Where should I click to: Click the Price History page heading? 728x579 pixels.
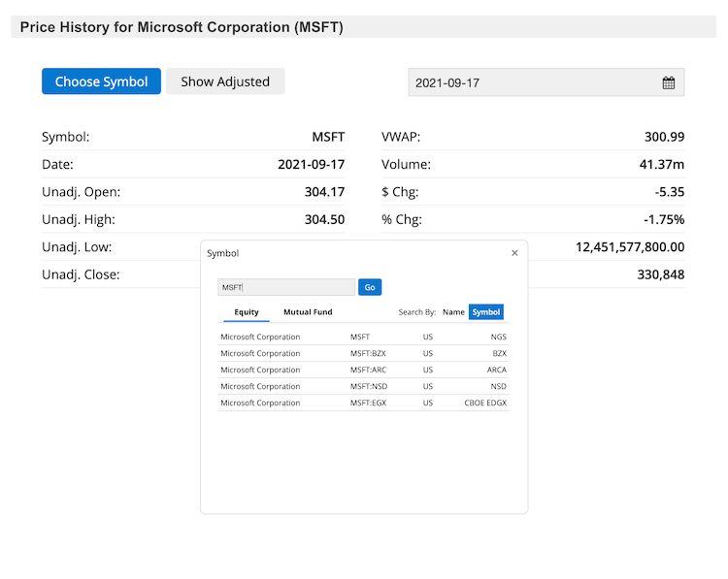[182, 27]
